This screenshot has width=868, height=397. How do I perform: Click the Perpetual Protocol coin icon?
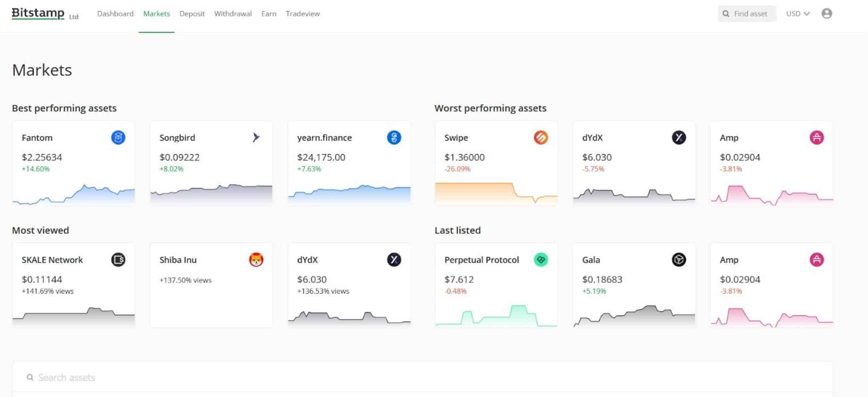point(541,260)
